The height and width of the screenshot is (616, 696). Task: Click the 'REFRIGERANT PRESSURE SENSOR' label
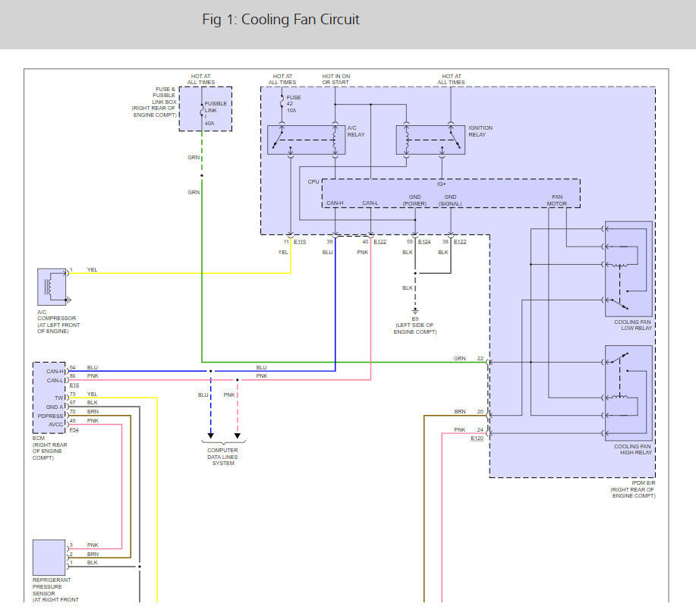click(51, 586)
